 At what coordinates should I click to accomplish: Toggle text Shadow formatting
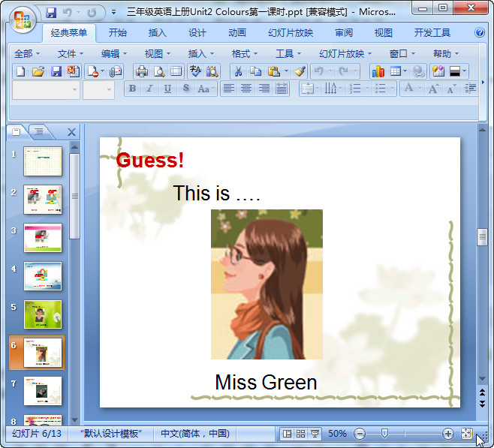186,89
